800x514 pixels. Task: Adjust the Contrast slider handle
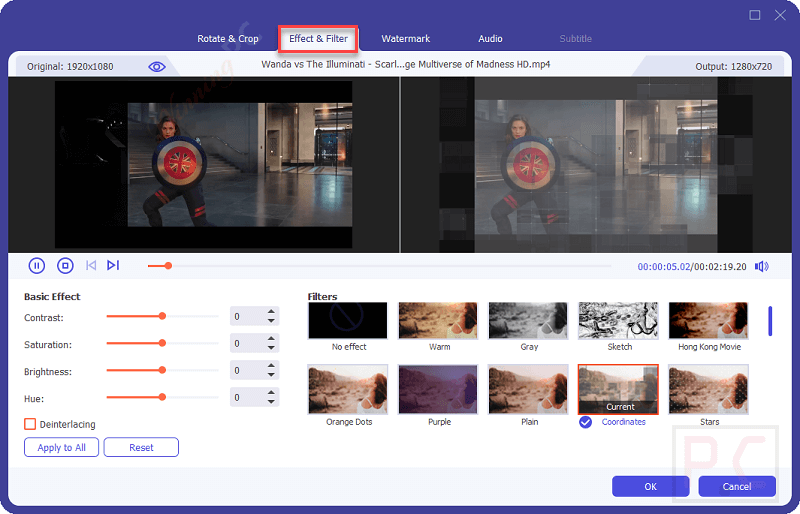pos(162,316)
